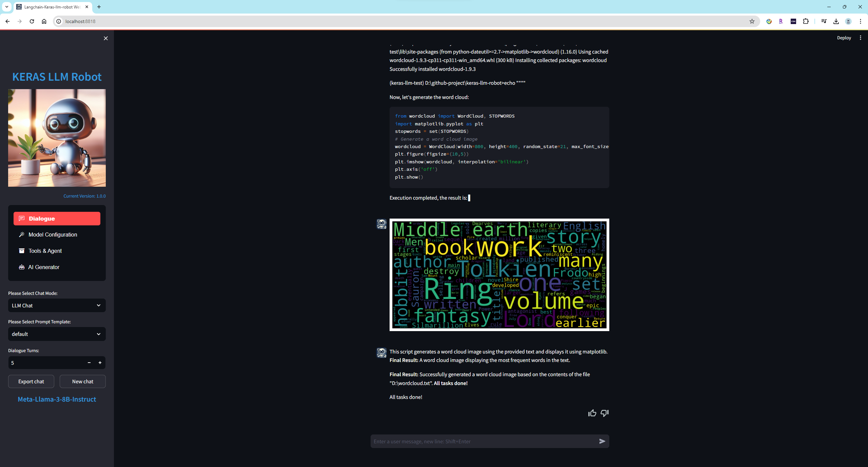This screenshot has height=467, width=868.
Task: Decrease Dialogue Turns with minus button
Action: pyautogui.click(x=89, y=363)
